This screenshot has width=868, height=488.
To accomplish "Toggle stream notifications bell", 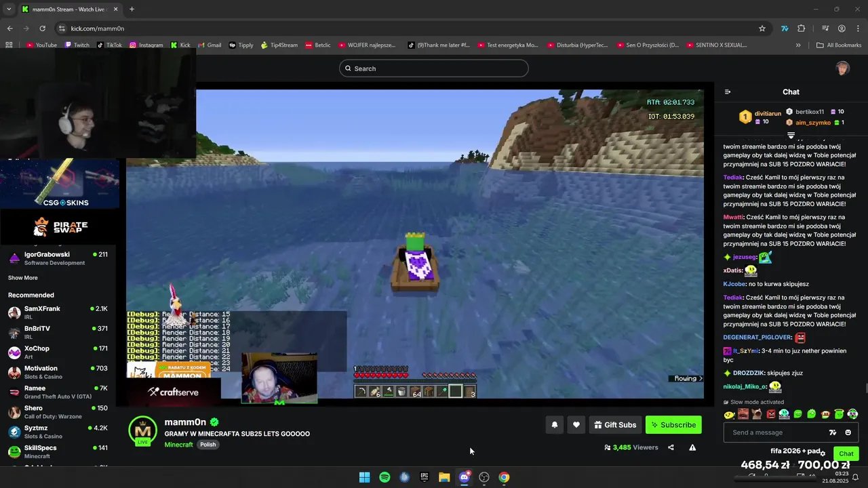I will point(555,425).
